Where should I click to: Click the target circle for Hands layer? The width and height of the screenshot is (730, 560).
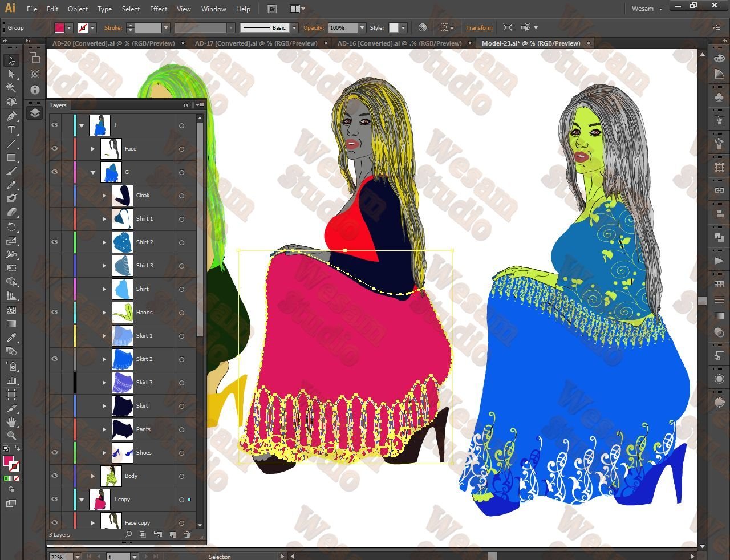coord(181,313)
